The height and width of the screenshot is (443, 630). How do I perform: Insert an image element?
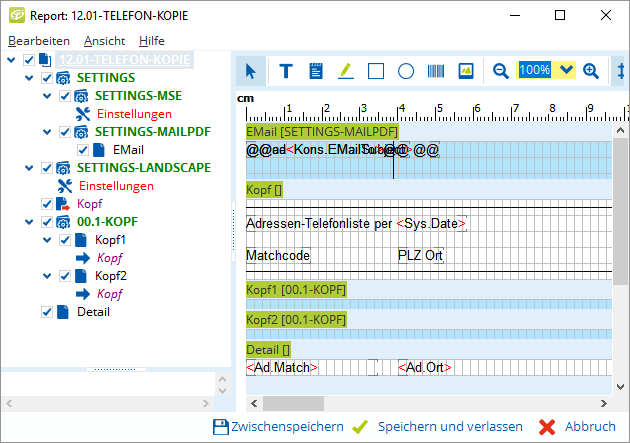click(465, 70)
